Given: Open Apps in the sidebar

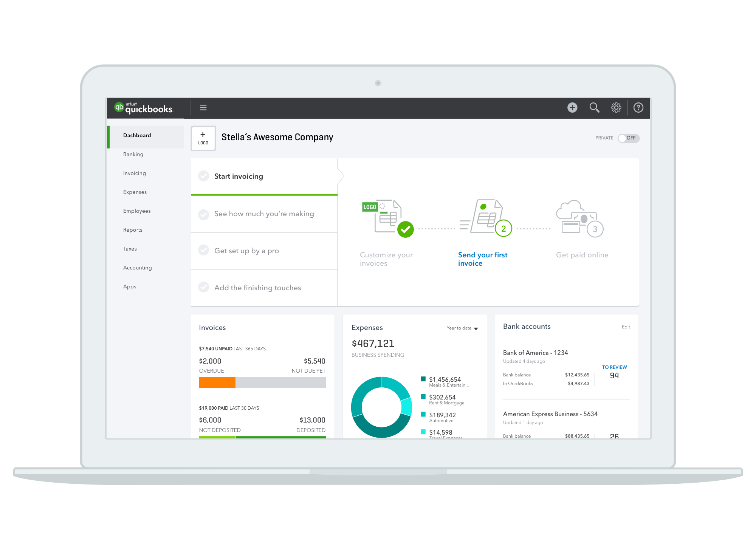Looking at the screenshot, I should tap(130, 286).
